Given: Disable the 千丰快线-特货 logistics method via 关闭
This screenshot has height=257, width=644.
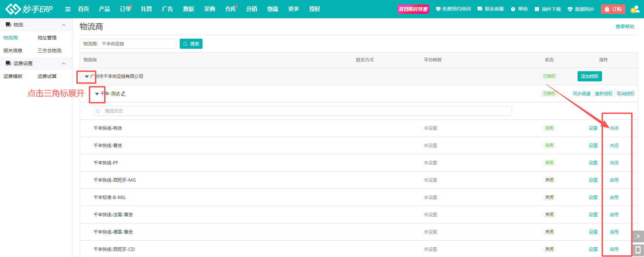Looking at the screenshot, I should point(614,128).
